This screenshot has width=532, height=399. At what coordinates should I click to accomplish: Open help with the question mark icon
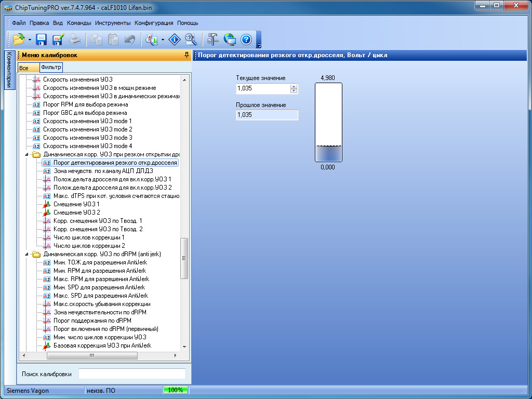pyautogui.click(x=246, y=39)
